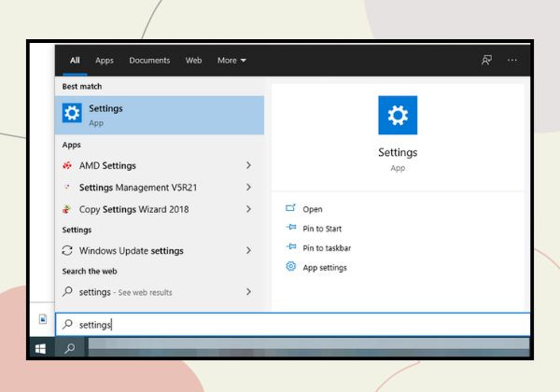Select the Web filter tab
Image resolution: width=560 pixels, height=392 pixels.
coord(193,61)
